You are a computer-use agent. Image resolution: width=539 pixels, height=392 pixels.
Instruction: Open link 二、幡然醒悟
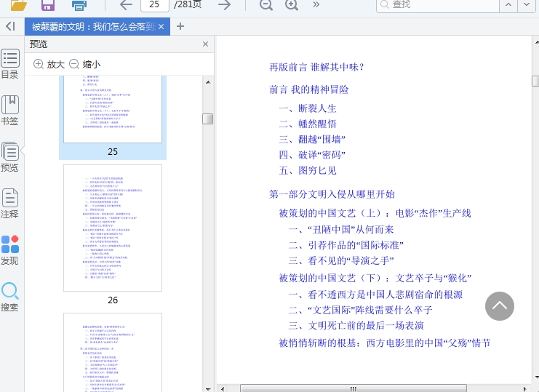coord(308,124)
